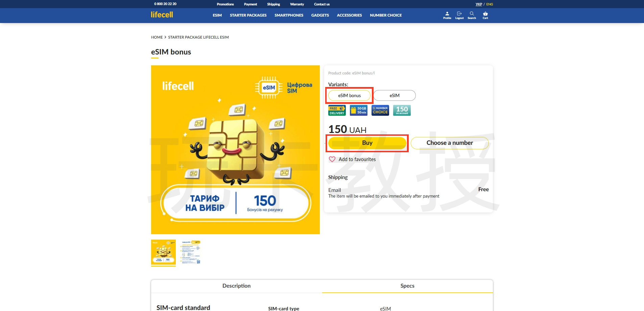Open the ESIM menu

[217, 15]
